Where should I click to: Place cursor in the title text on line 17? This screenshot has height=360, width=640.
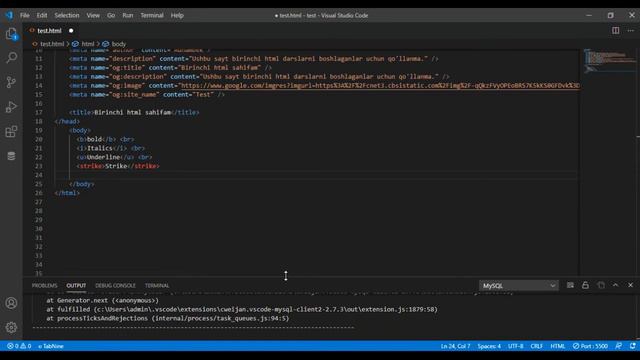[132, 112]
